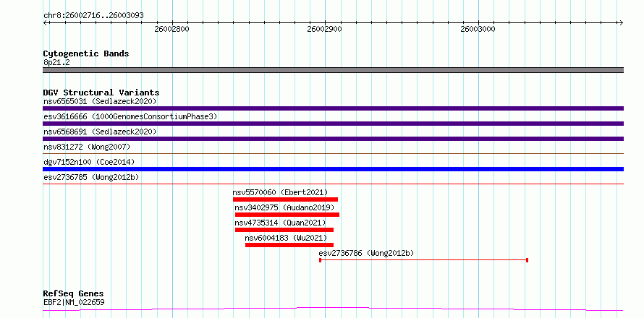This screenshot has height=318, width=644.
Task: Click the right arrow end of the ruler
Action: pyautogui.click(x=621, y=22)
